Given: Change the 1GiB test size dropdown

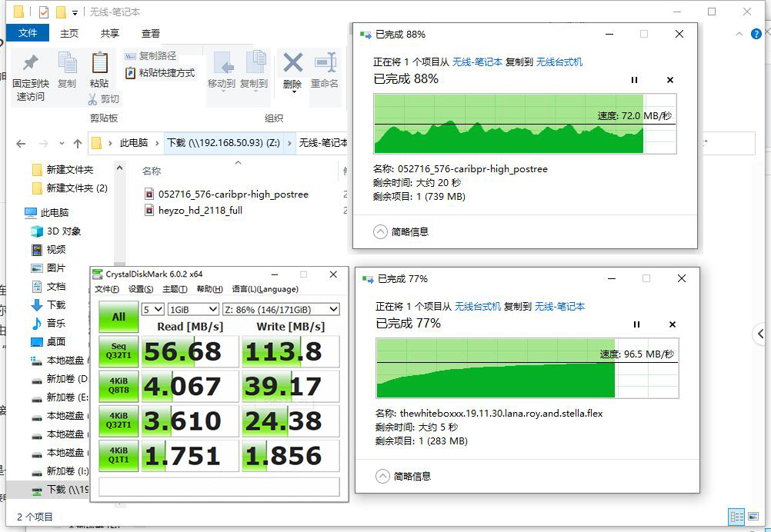Looking at the screenshot, I should coord(192,308).
